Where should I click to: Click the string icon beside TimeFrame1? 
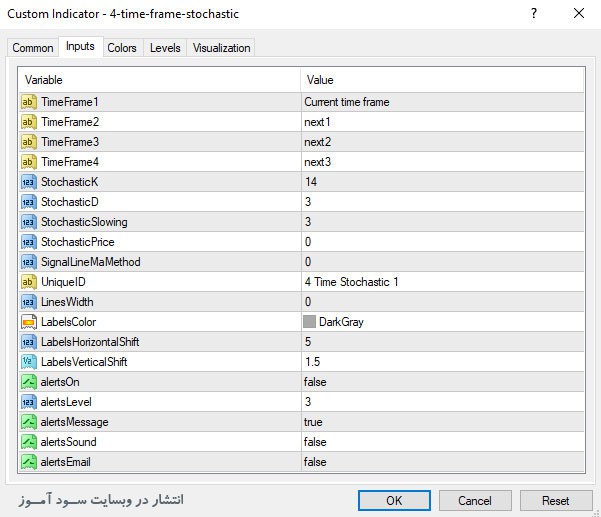28,102
